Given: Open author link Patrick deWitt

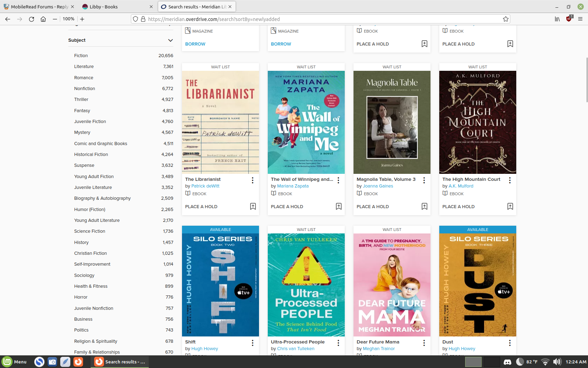Looking at the screenshot, I should 205,186.
